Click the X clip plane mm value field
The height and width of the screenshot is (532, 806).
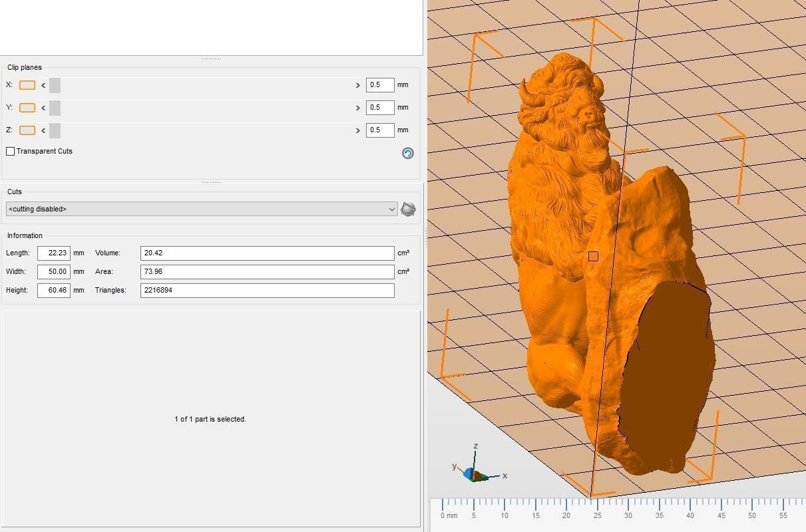[x=380, y=85]
